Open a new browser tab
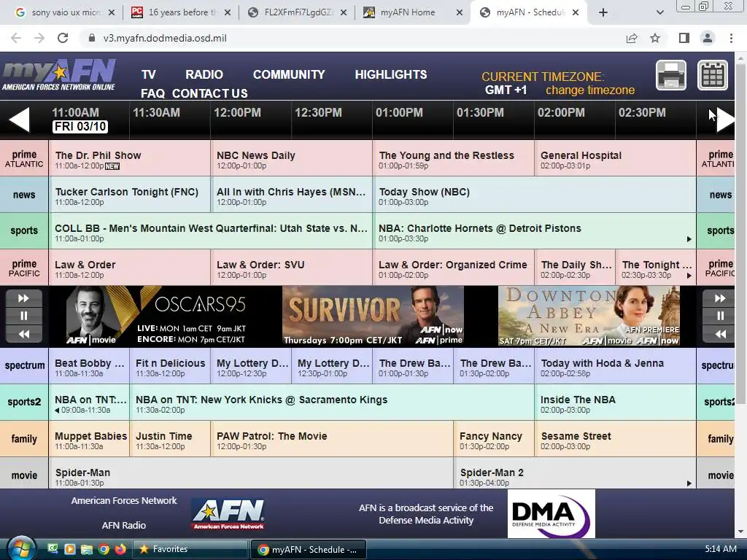The height and width of the screenshot is (560, 747). (603, 12)
